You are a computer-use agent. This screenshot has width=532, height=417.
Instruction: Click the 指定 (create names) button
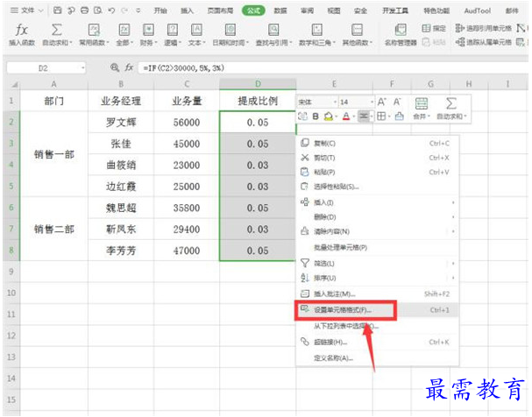[x=434, y=29]
